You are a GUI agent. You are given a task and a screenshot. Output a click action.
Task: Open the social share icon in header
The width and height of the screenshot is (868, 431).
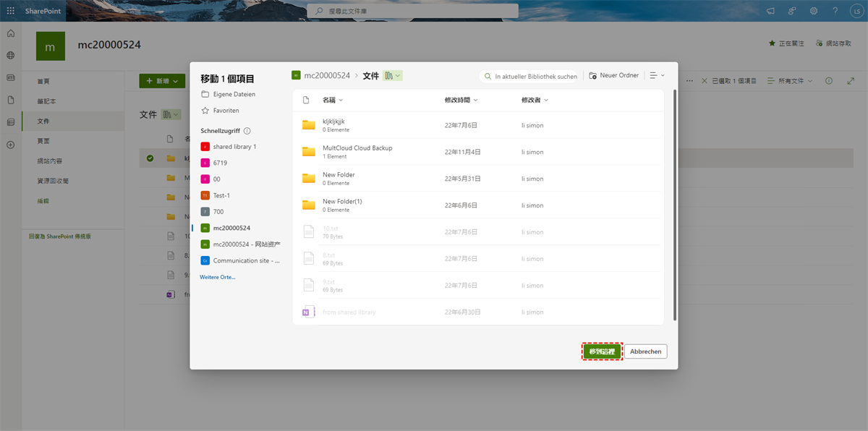point(792,11)
